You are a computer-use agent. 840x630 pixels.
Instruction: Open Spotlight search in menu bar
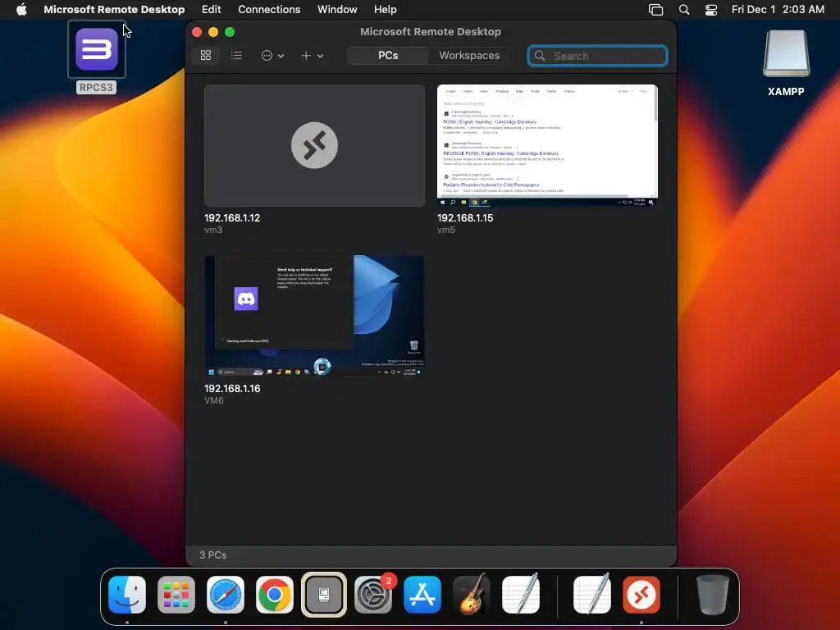point(684,10)
